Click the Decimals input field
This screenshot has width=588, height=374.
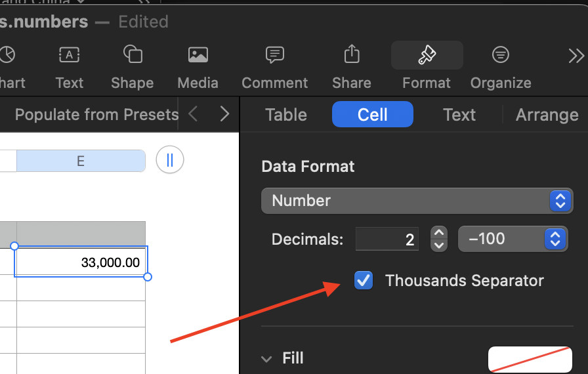(x=388, y=239)
